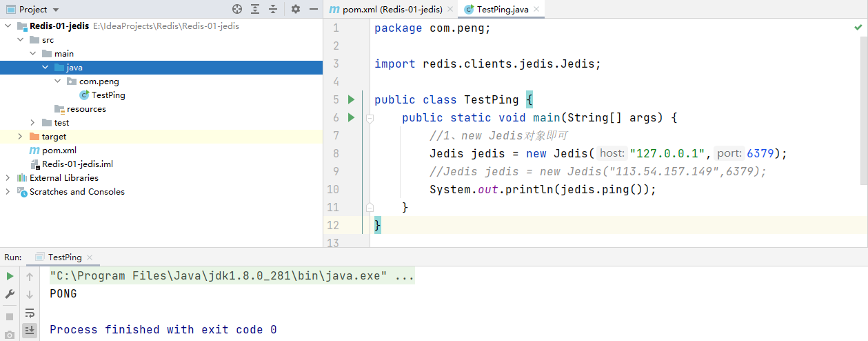Close the pom.xml editor tab
This screenshot has width=868, height=341.
click(x=450, y=10)
